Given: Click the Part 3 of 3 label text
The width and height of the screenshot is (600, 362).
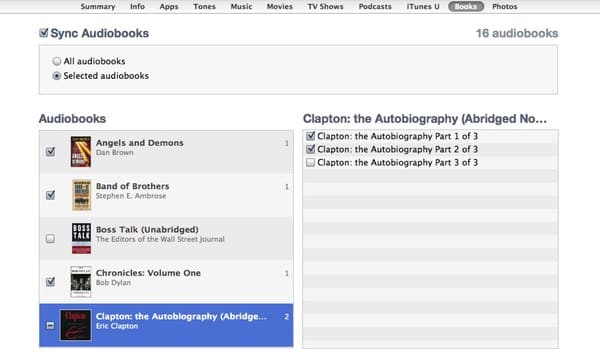Looking at the screenshot, I should click(x=398, y=163).
